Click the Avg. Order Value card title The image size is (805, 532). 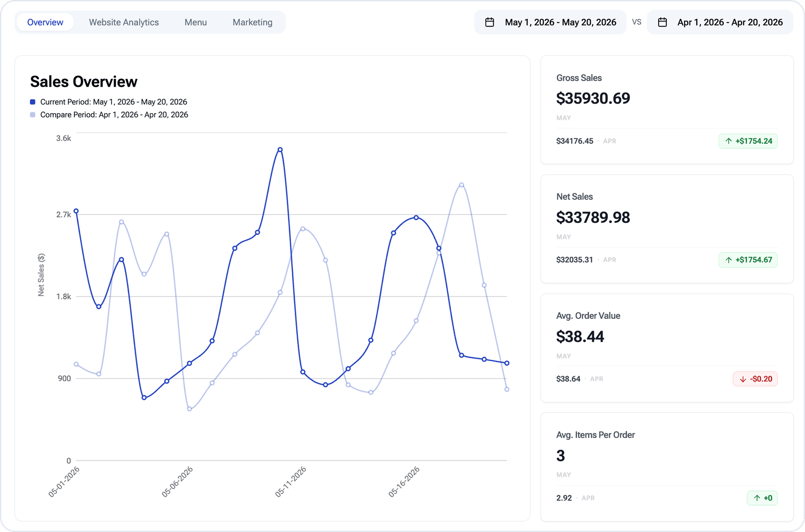click(588, 316)
